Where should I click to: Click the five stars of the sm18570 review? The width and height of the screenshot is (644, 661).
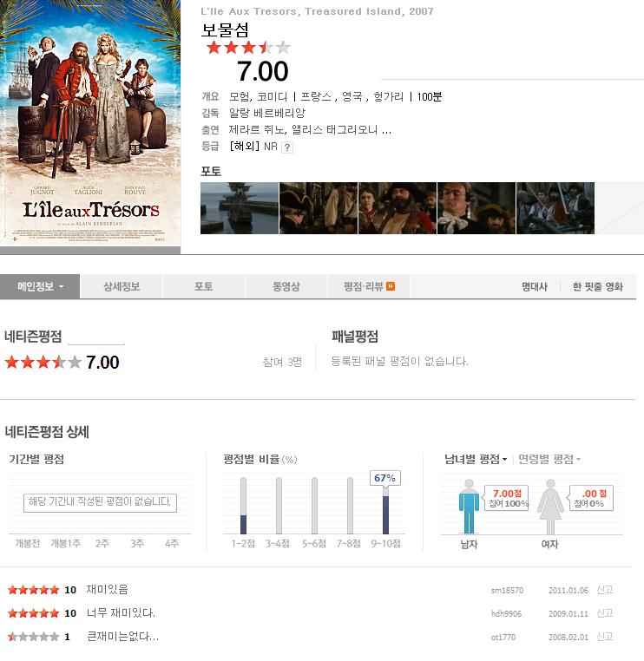(x=33, y=590)
